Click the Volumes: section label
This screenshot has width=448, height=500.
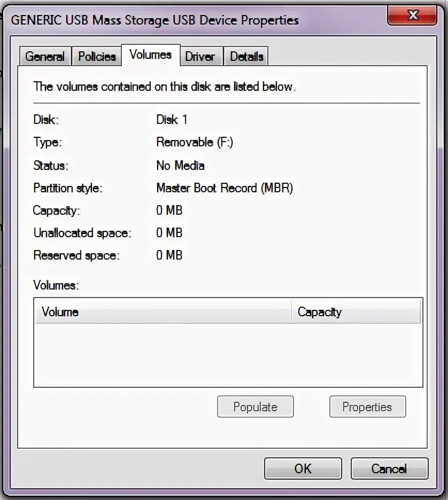56,285
